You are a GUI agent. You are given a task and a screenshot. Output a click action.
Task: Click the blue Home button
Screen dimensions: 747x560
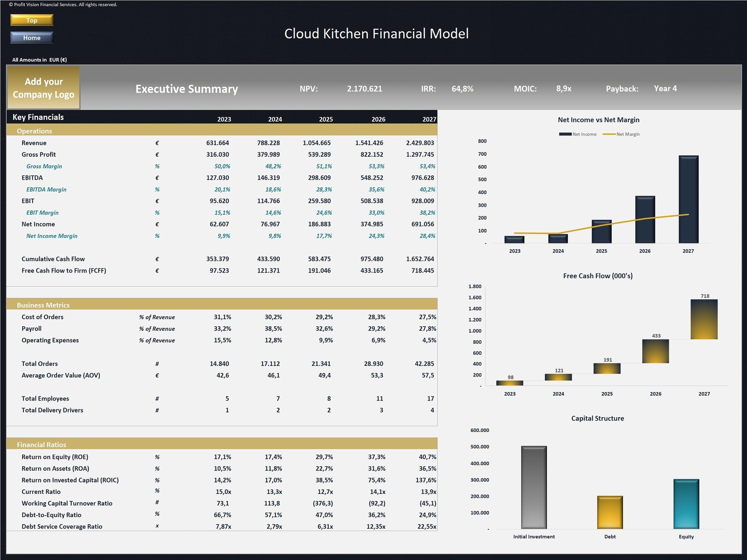32,38
